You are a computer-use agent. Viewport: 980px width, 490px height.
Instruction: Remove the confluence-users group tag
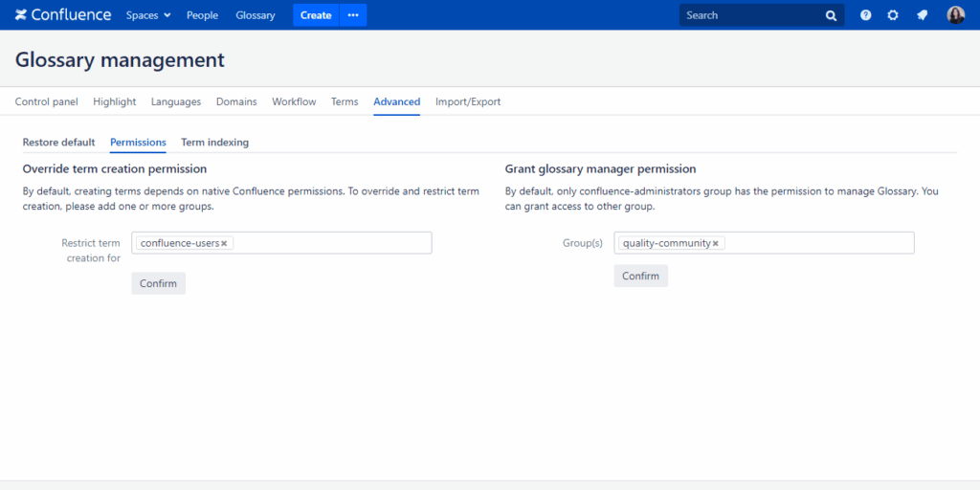[x=224, y=243]
